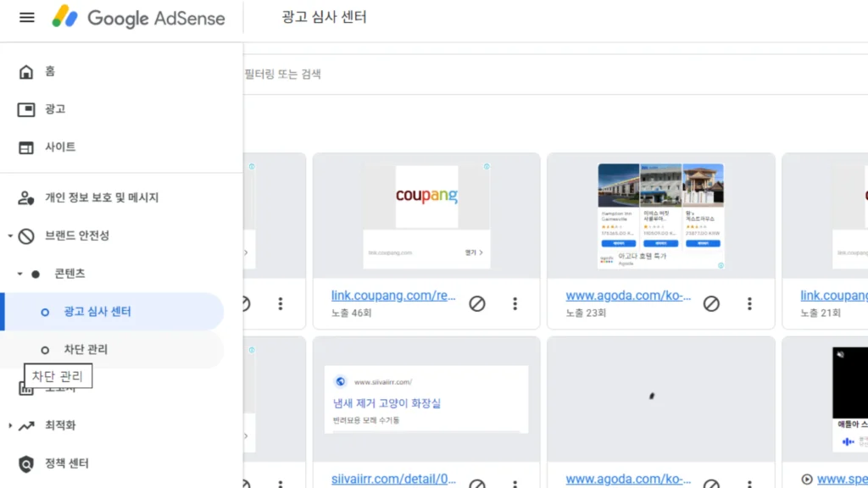Follow the www.agoda.com/ko- link

point(628,295)
